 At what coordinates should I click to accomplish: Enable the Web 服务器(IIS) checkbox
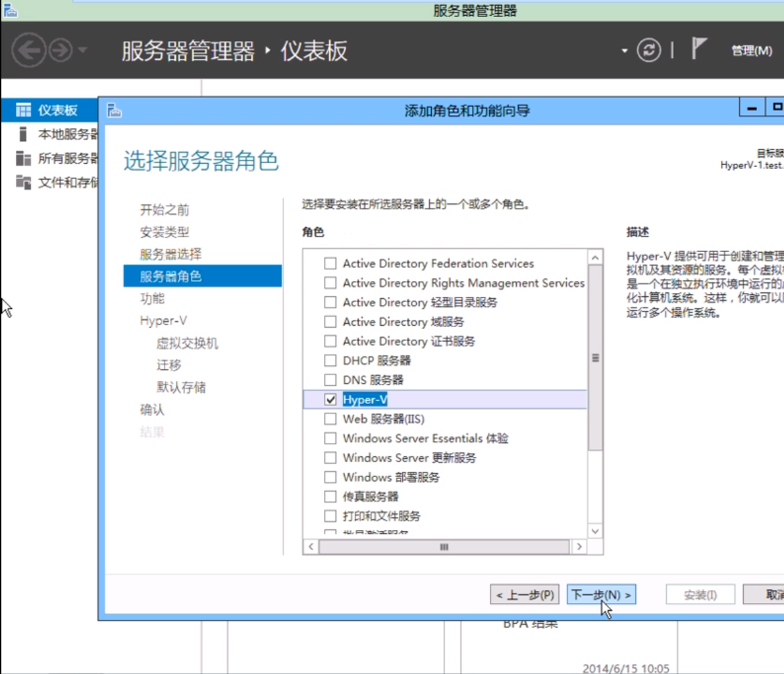point(330,419)
